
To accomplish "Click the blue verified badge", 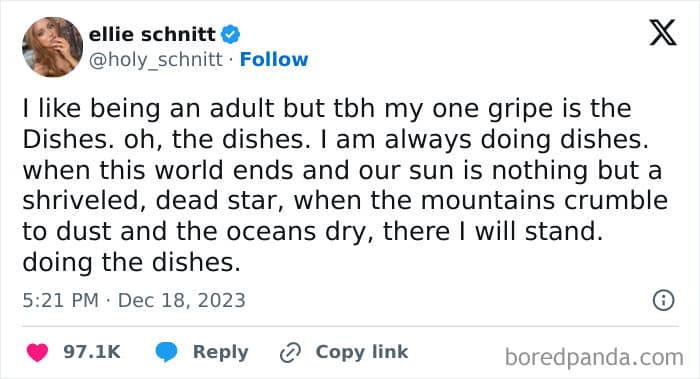I will (231, 34).
